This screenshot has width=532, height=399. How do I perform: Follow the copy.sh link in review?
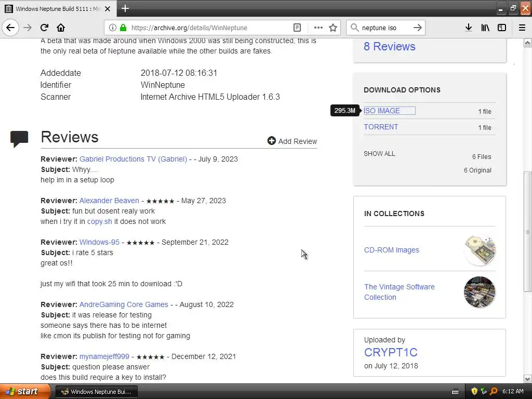point(99,221)
